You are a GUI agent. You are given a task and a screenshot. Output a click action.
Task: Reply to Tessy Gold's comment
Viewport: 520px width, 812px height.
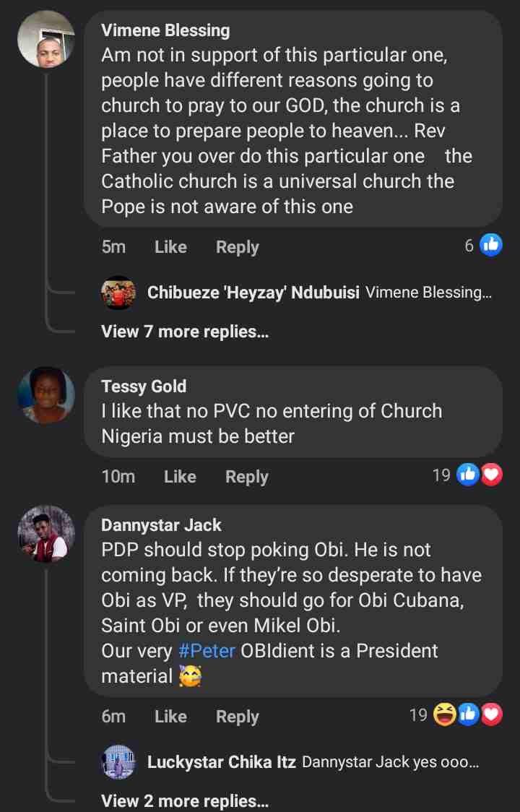coord(246,477)
